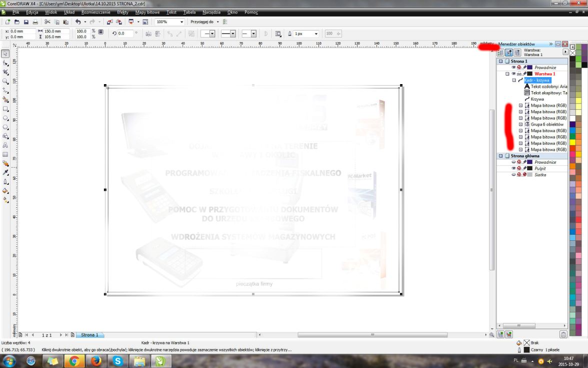Show the Siatka layer via its eye icon
The image size is (588, 368).
pos(513,175)
